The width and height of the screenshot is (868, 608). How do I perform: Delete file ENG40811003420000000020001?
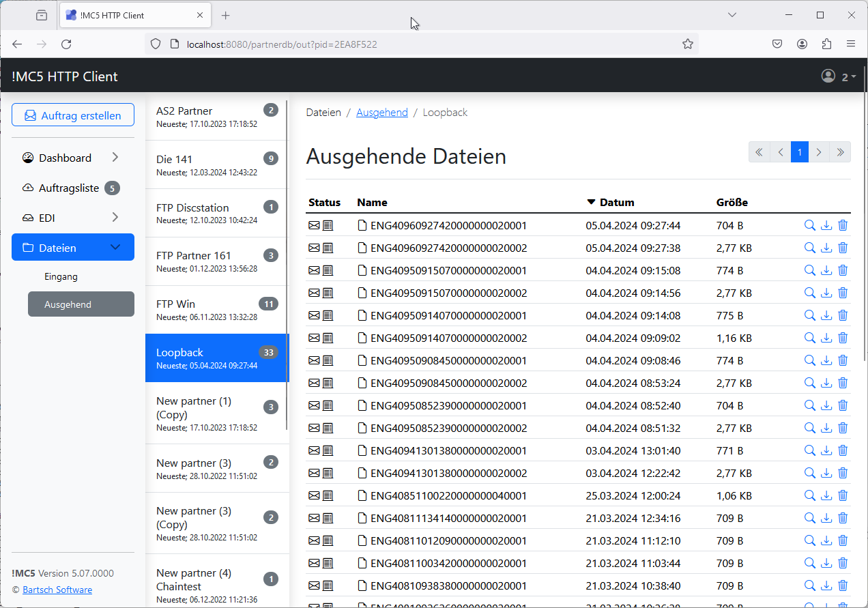click(x=843, y=564)
